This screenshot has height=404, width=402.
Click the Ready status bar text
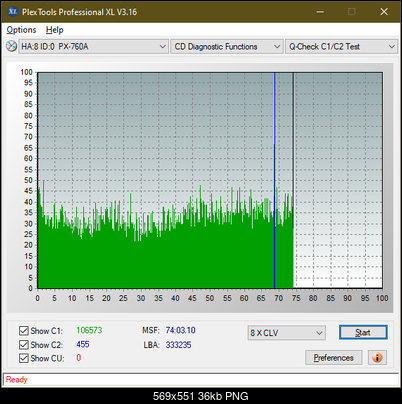[17, 380]
